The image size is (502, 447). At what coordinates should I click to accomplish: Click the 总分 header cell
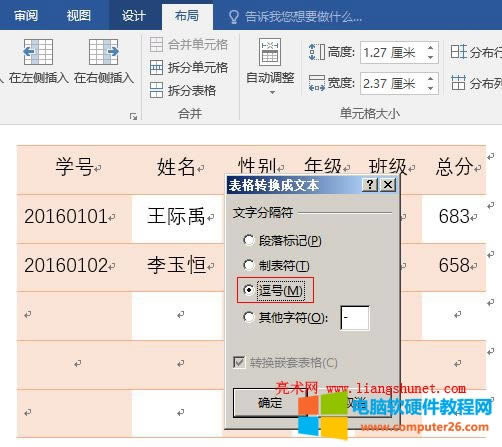454,170
